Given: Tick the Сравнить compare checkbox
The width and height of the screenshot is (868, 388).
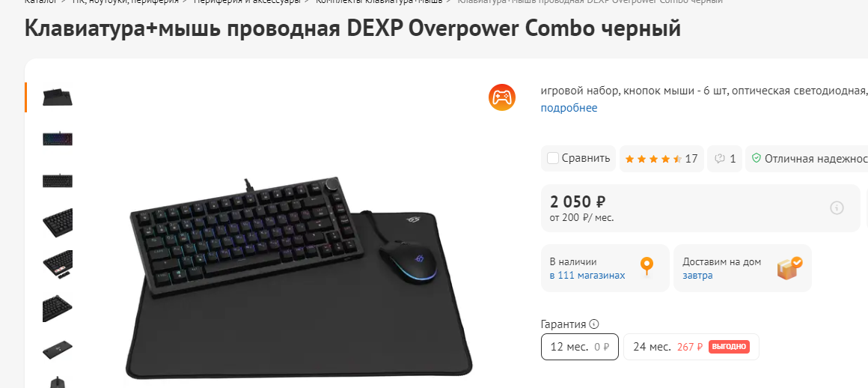Looking at the screenshot, I should [x=552, y=159].
